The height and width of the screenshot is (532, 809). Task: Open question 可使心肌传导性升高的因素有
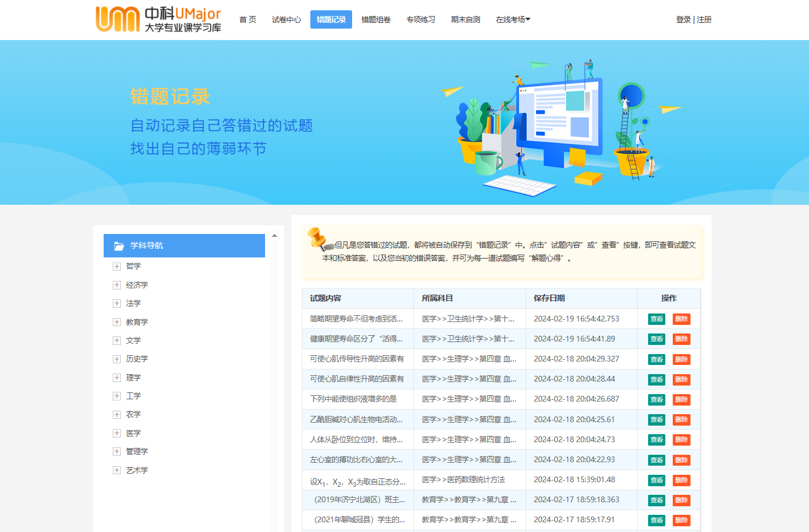[x=357, y=359]
